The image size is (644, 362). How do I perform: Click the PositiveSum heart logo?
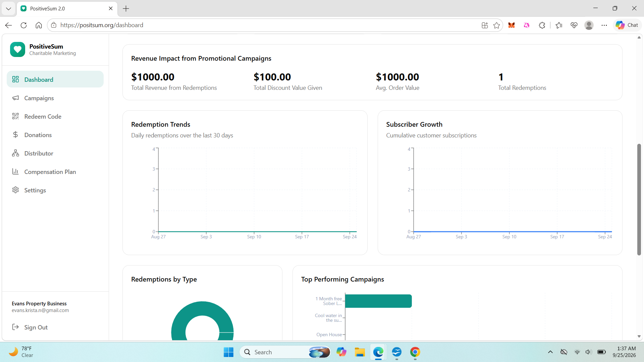click(17, 50)
